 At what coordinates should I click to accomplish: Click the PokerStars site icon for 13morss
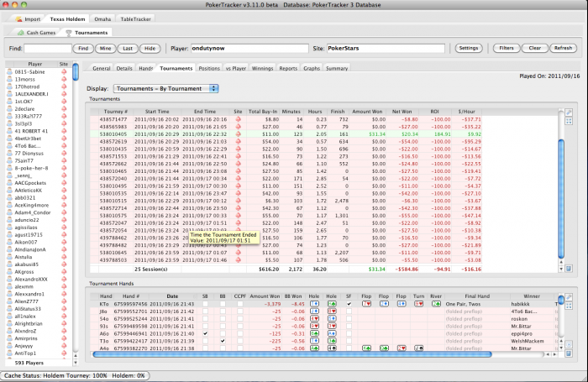(64, 79)
